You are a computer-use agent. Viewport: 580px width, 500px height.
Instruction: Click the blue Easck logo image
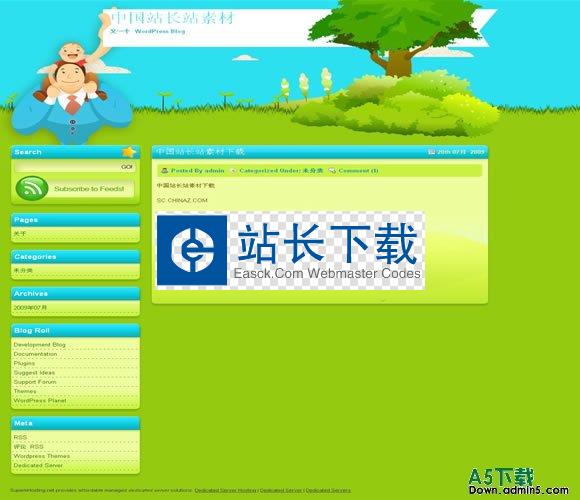pyautogui.click(x=192, y=250)
